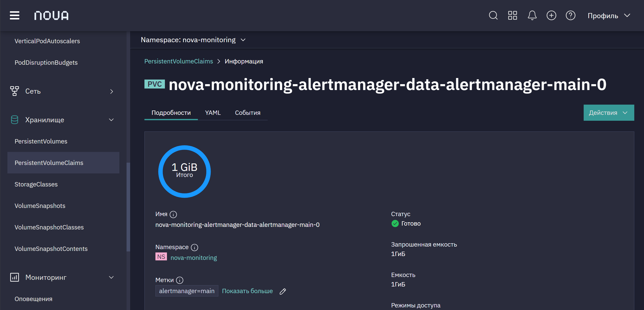
Task: Click the edit labels pencil icon
Action: 283,291
